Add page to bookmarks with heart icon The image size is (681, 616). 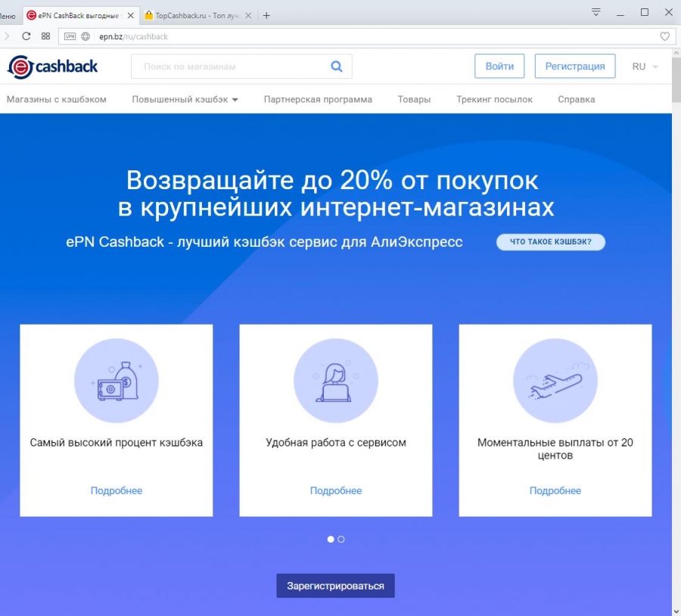click(x=664, y=36)
